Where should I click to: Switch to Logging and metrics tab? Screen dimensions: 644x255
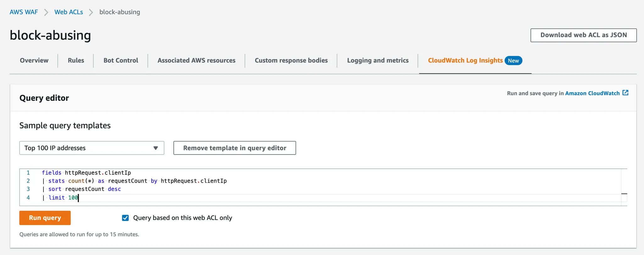[x=378, y=60]
